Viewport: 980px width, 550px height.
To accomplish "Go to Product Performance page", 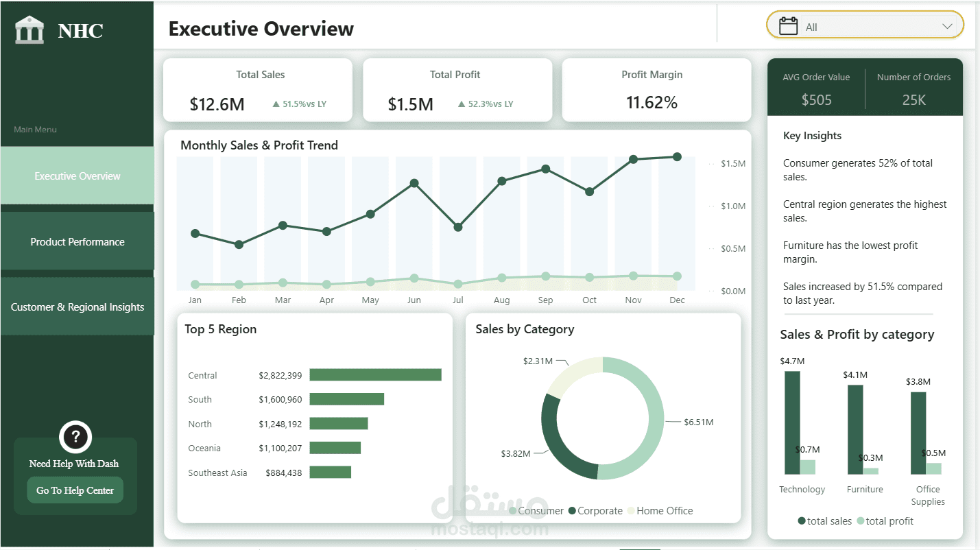I will (77, 241).
